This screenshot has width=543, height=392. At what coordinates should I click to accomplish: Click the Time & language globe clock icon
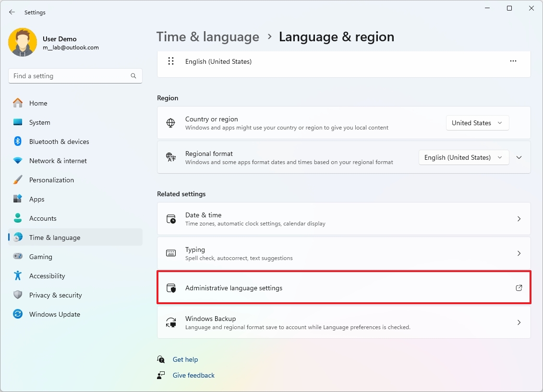tap(18, 238)
